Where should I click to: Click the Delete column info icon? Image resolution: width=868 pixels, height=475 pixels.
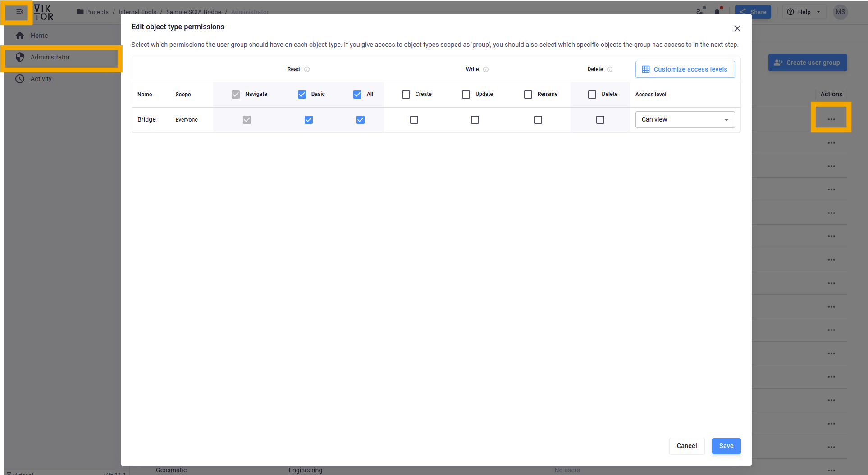610,69
